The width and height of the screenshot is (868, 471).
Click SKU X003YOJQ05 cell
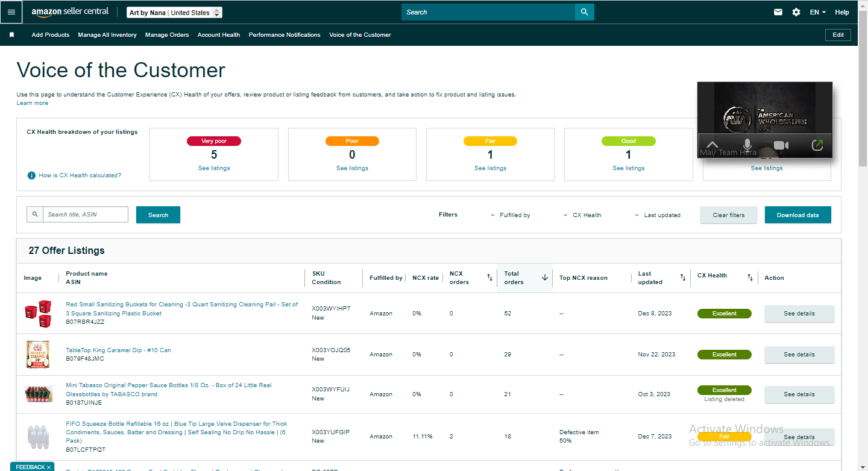click(x=331, y=350)
